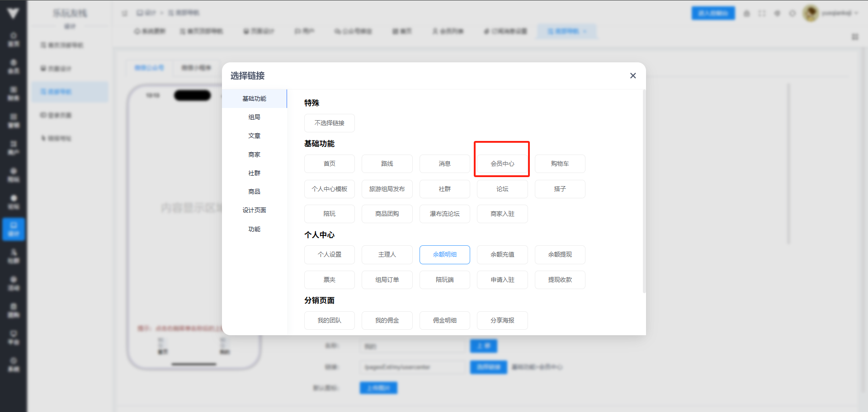
Task: Pick the 余额充值 link option
Action: [502, 254]
